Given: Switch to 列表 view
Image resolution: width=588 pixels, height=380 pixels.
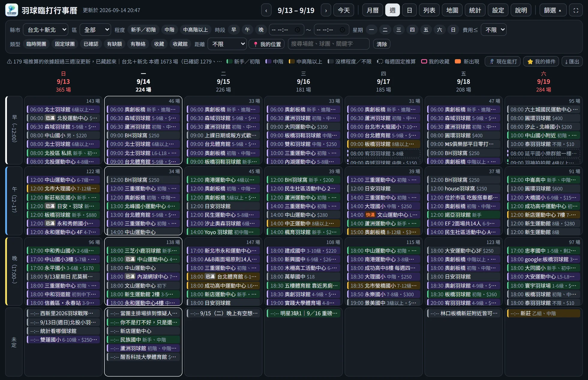Looking at the screenshot, I should click(x=429, y=10).
